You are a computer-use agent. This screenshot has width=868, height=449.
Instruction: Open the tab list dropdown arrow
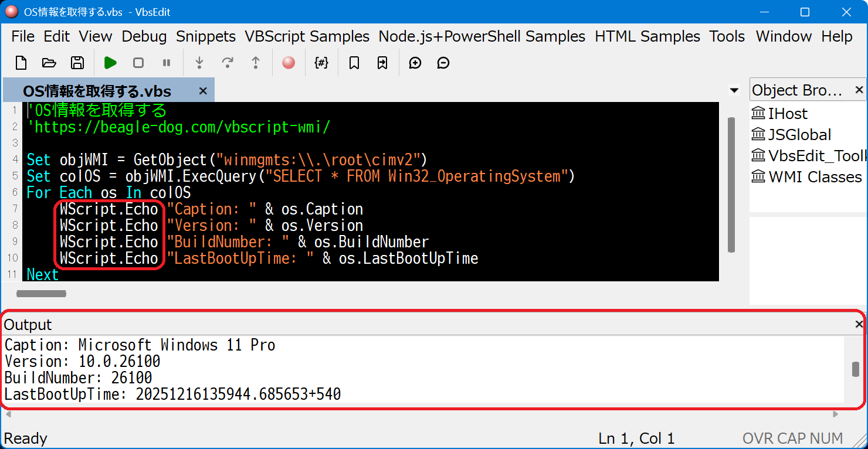(734, 90)
